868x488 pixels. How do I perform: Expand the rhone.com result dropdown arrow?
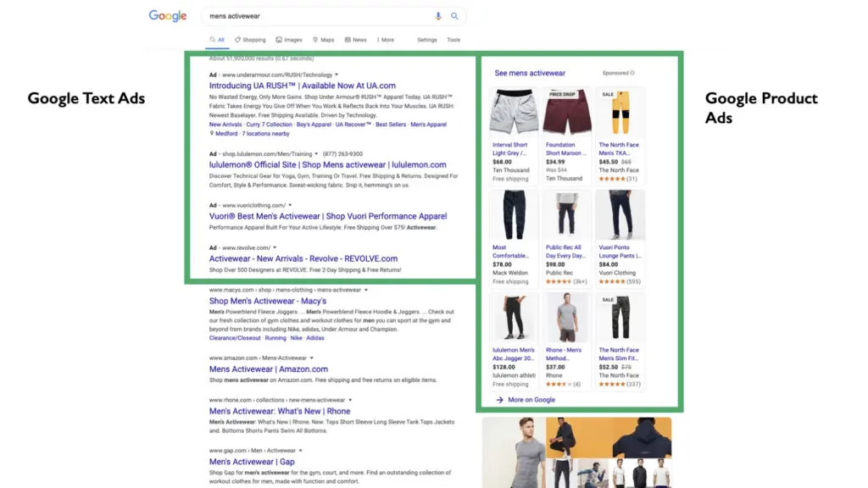click(x=350, y=400)
